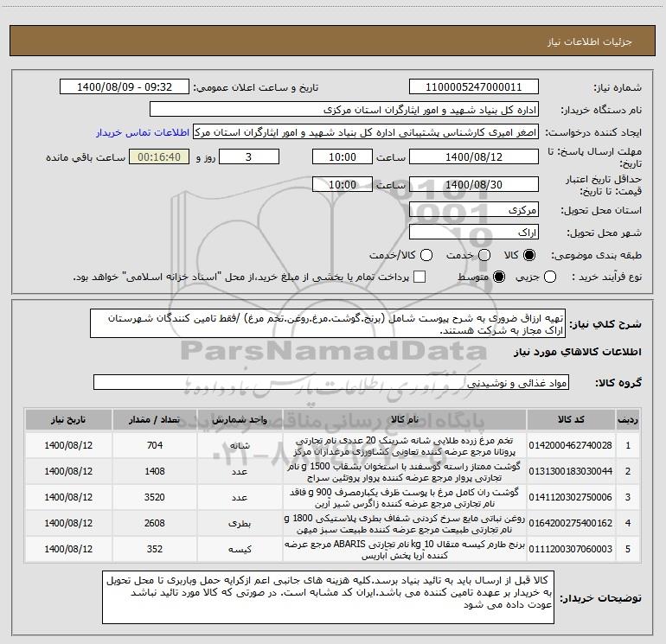
Task: Click announcement date field 1400/08/09 - 09:32
Action: 125,87
